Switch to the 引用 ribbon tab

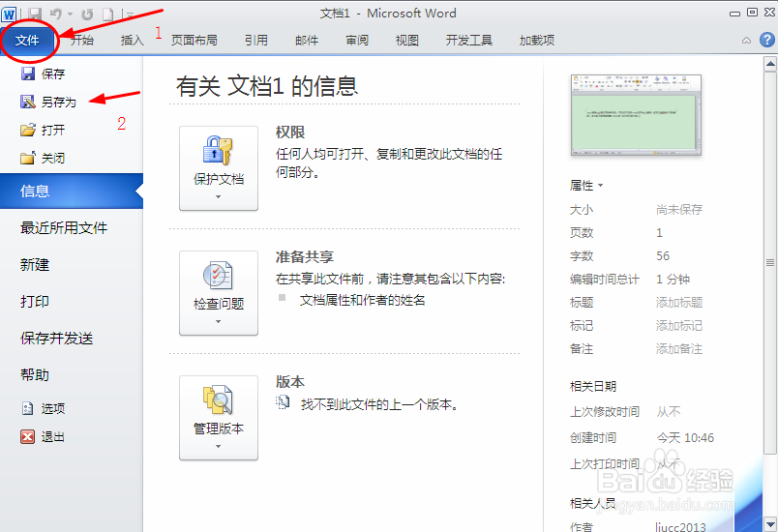coord(256,41)
